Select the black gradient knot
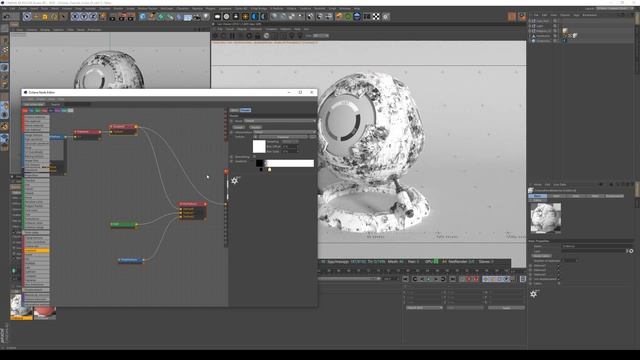 pos(261,169)
